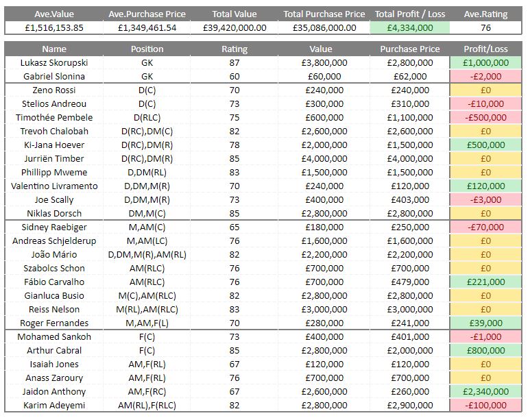Select the Ave.Rating value cell
Viewport: 530px width, 420px height.
(485, 27)
